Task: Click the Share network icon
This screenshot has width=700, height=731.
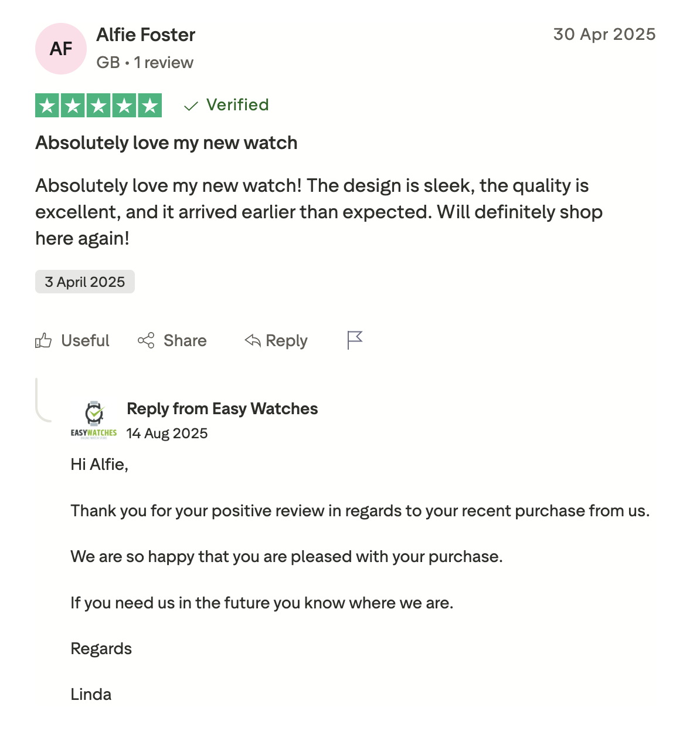Action: (146, 340)
